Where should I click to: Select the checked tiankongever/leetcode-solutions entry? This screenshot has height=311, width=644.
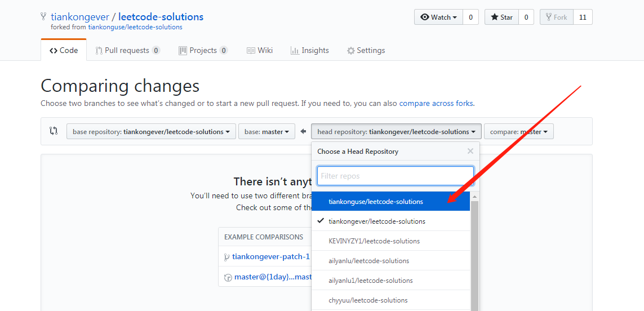(390, 221)
